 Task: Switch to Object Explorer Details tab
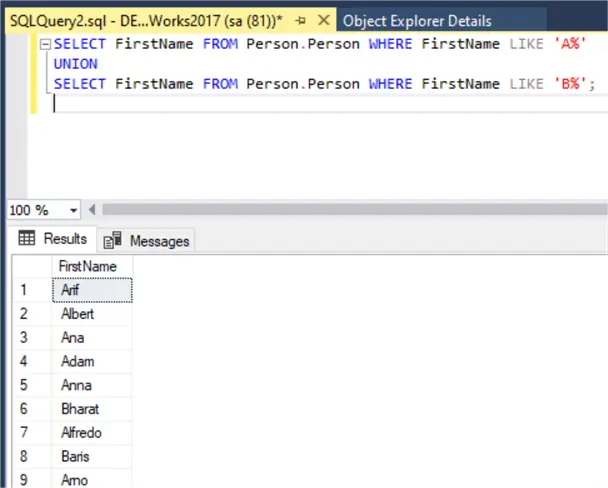pyautogui.click(x=417, y=21)
